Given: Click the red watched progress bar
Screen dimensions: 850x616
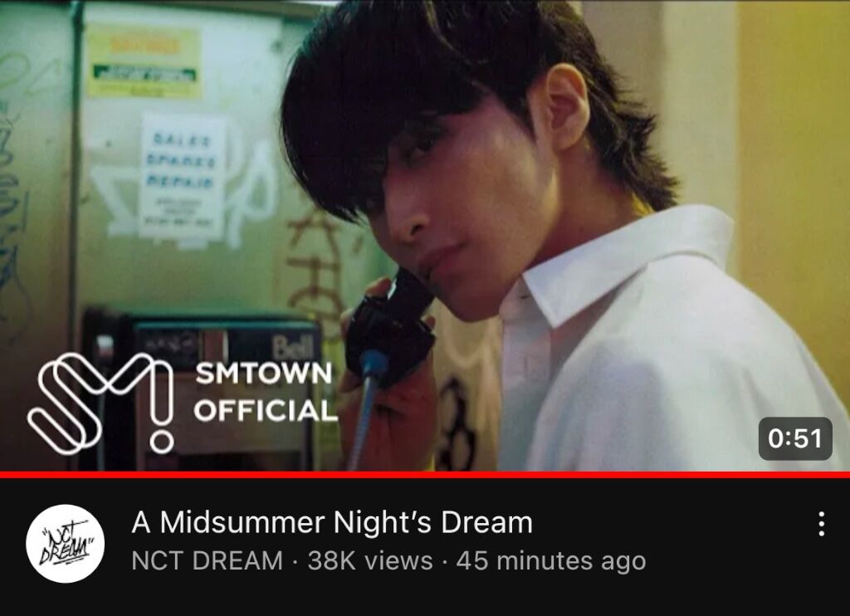Looking at the screenshot, I should coord(425,475).
